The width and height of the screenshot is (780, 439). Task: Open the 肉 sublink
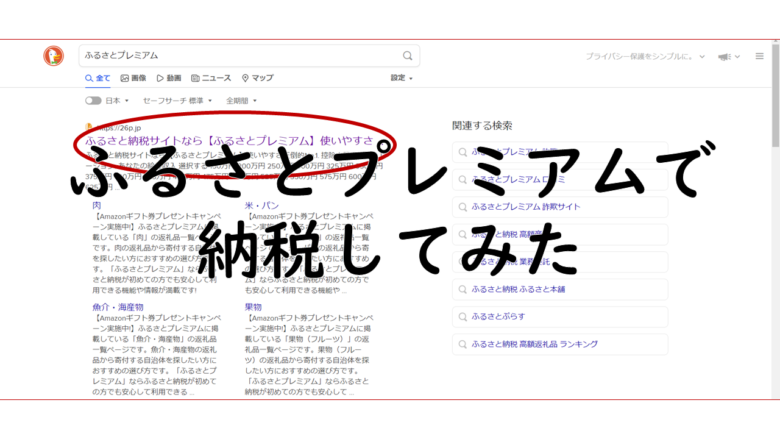97,205
